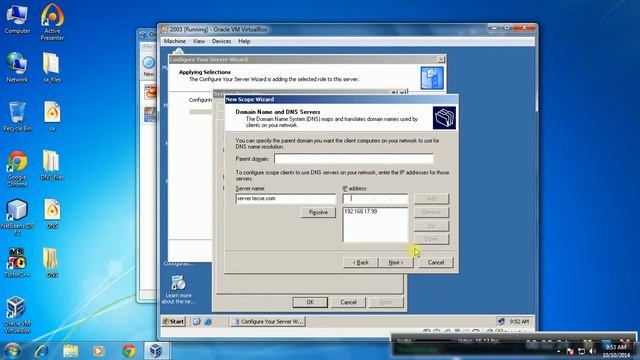Click guest tray icon beside 9:52 AM
The height and width of the screenshot is (360, 640).
[x=501, y=321]
